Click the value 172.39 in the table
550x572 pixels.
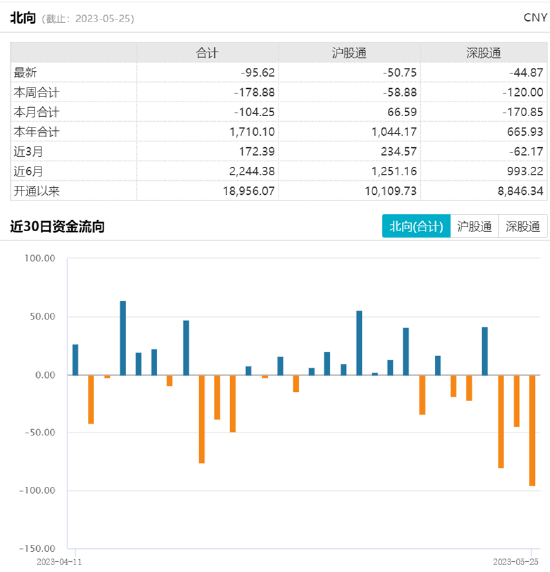pyautogui.click(x=257, y=151)
